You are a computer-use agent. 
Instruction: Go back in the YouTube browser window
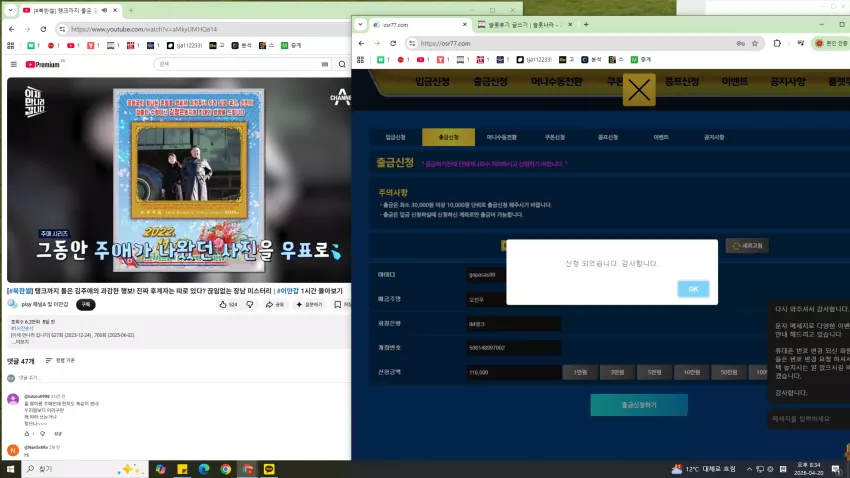[12, 29]
